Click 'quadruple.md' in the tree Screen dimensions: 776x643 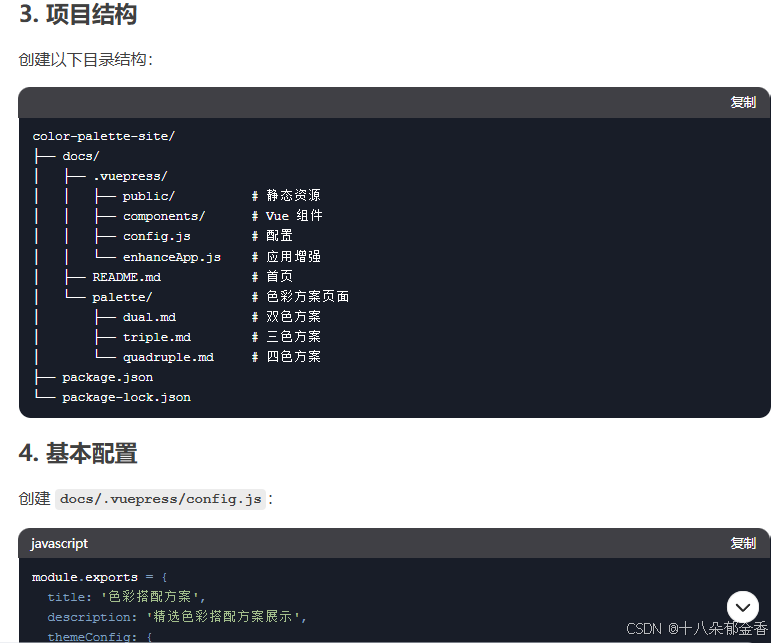168,357
